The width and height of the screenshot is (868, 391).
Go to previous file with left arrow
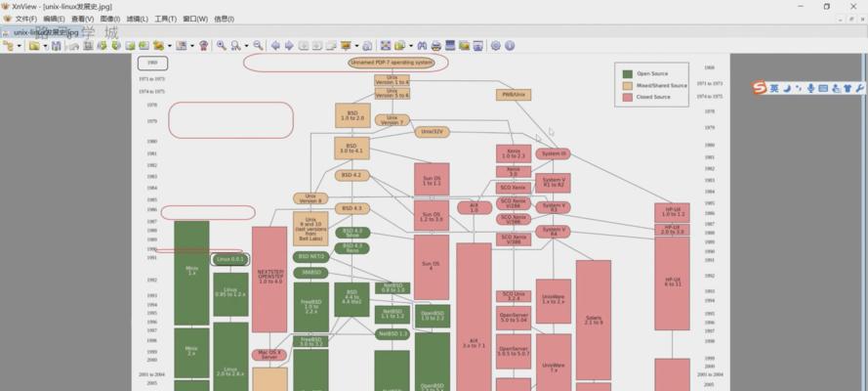tap(275, 45)
